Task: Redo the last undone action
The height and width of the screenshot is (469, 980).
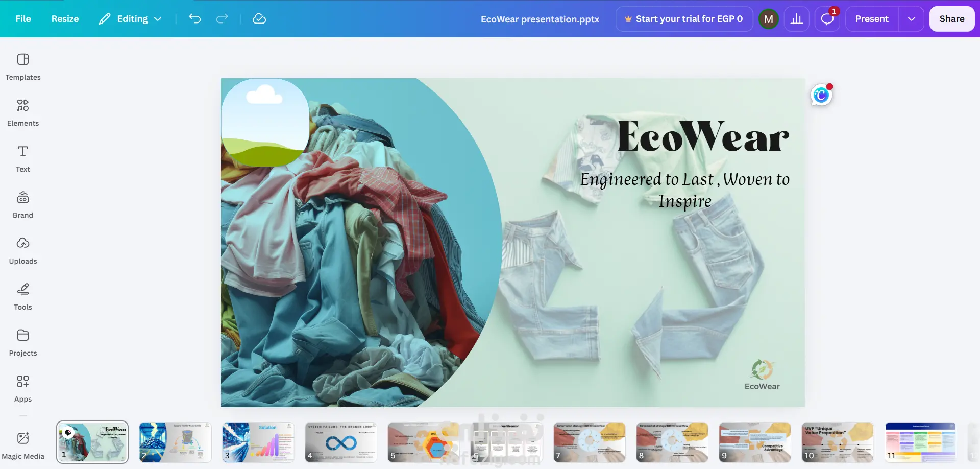Action: [x=222, y=19]
